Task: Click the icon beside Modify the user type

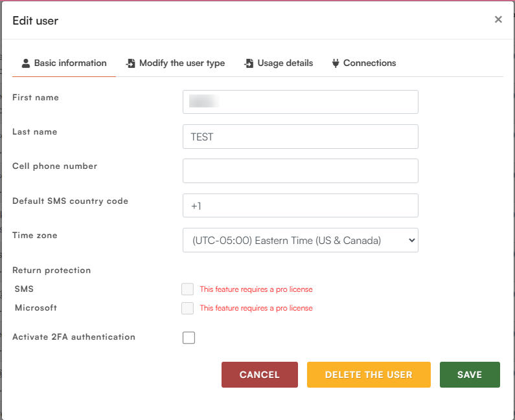Action: pyautogui.click(x=131, y=63)
